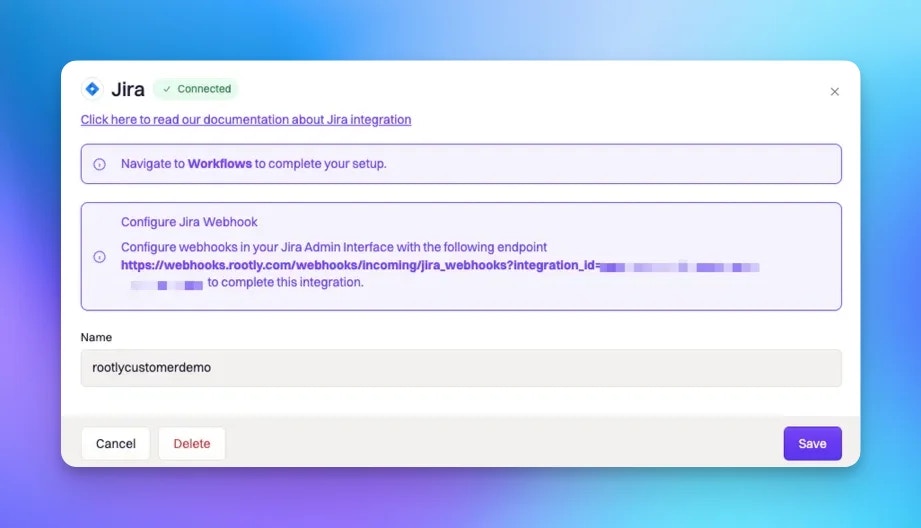This screenshot has width=921, height=528.
Task: Click the bold Workflows text
Action: (x=220, y=164)
